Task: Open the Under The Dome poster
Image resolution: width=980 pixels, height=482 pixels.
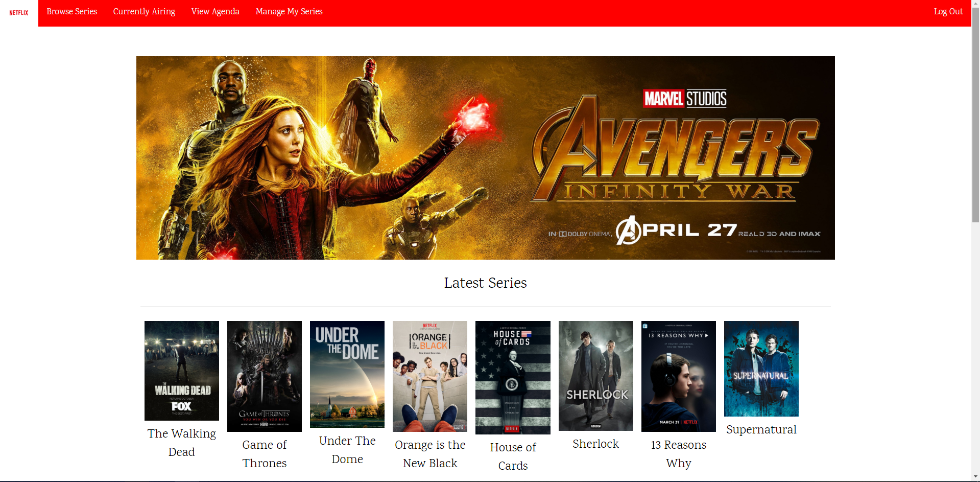Action: point(347,374)
